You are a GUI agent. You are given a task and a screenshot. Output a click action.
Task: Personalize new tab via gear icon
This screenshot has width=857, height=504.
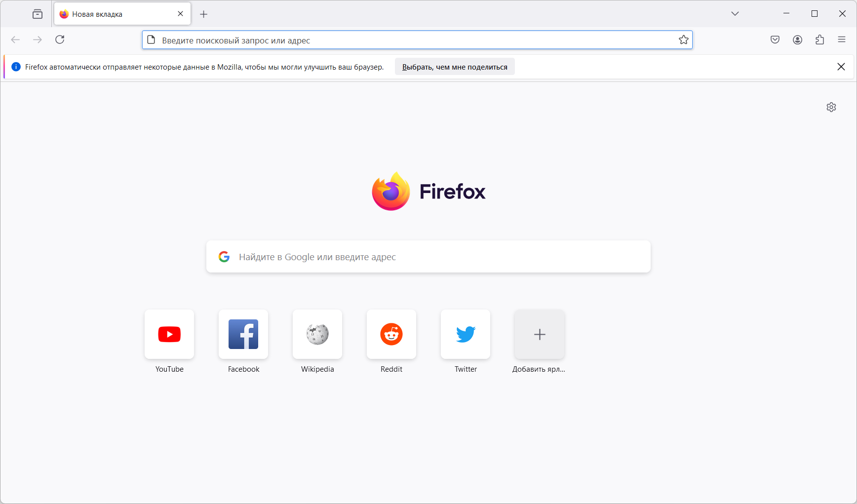[831, 107]
